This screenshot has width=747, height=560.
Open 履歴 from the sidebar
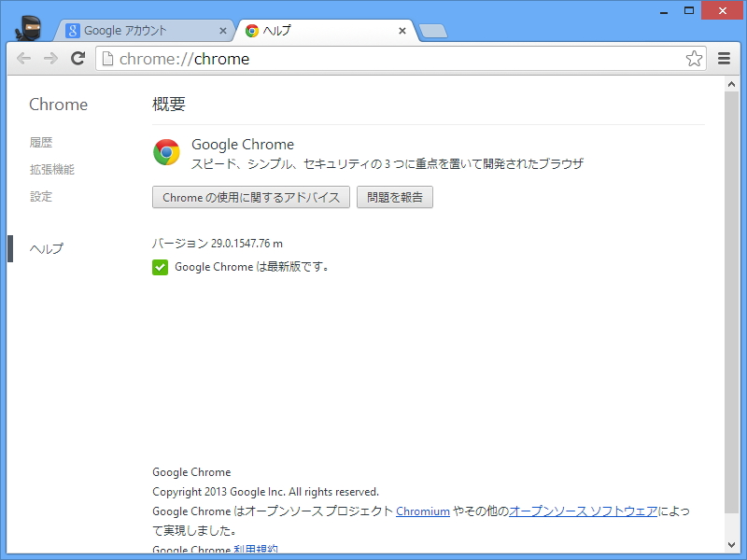39,142
